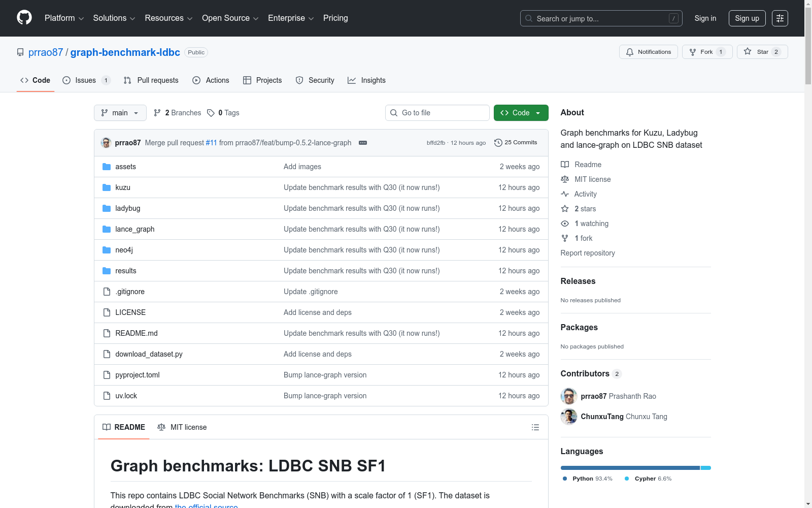Open the prrao87 owner link in title

[x=46, y=52]
